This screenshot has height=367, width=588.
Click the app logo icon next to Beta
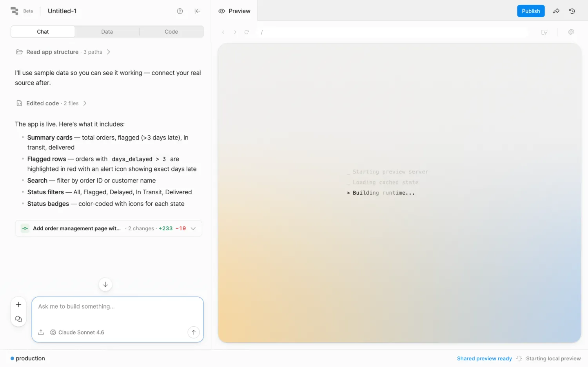pos(15,11)
